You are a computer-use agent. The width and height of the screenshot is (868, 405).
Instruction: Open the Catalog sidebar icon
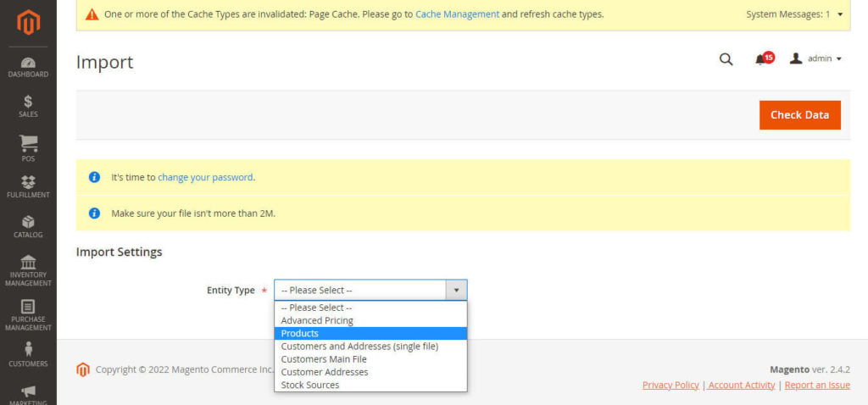coord(28,226)
